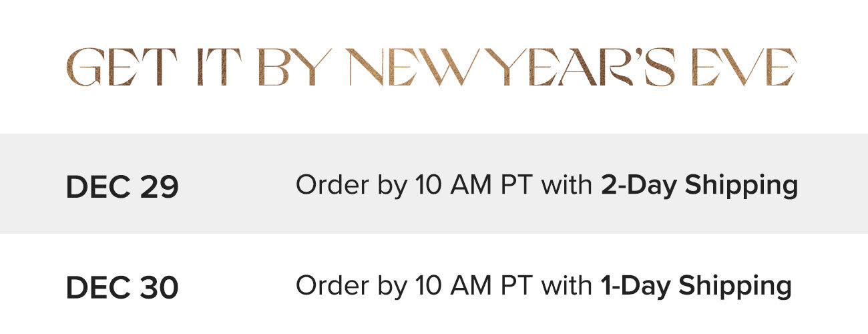The height and width of the screenshot is (334, 868).
Task: Click "10 AM PT" in the 1-Day Shipping row
Action: [475, 285]
